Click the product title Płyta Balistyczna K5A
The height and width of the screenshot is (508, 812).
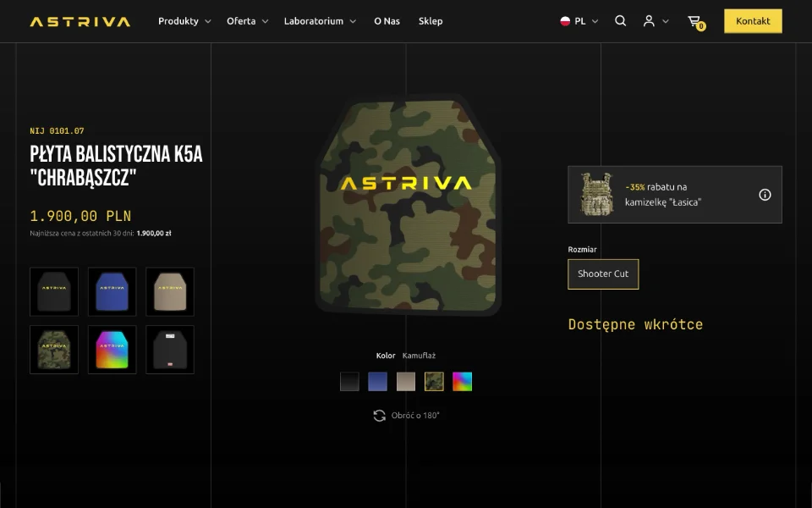tap(116, 166)
